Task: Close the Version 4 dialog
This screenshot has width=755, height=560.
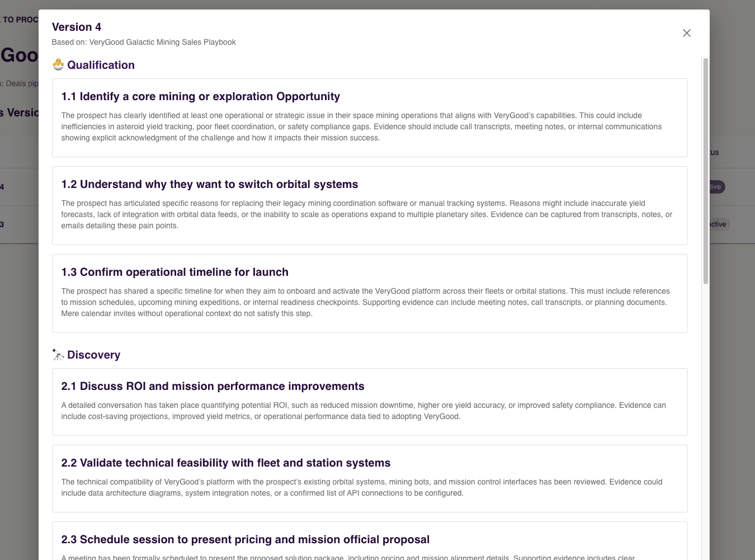Action: [x=687, y=33]
